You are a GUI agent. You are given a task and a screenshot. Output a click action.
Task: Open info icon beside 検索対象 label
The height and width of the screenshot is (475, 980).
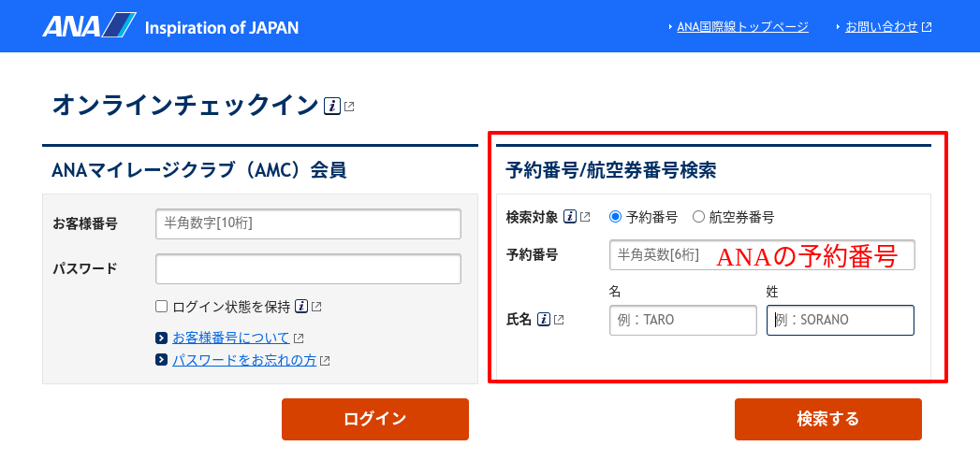(x=569, y=217)
